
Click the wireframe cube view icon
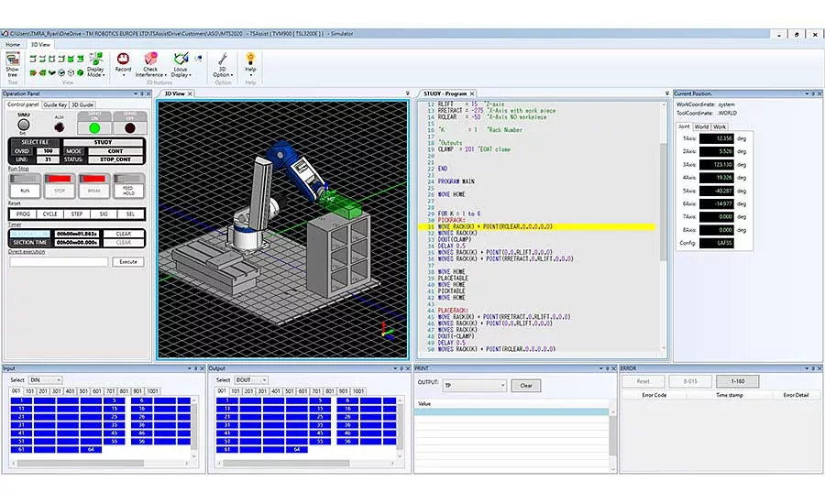(x=71, y=72)
